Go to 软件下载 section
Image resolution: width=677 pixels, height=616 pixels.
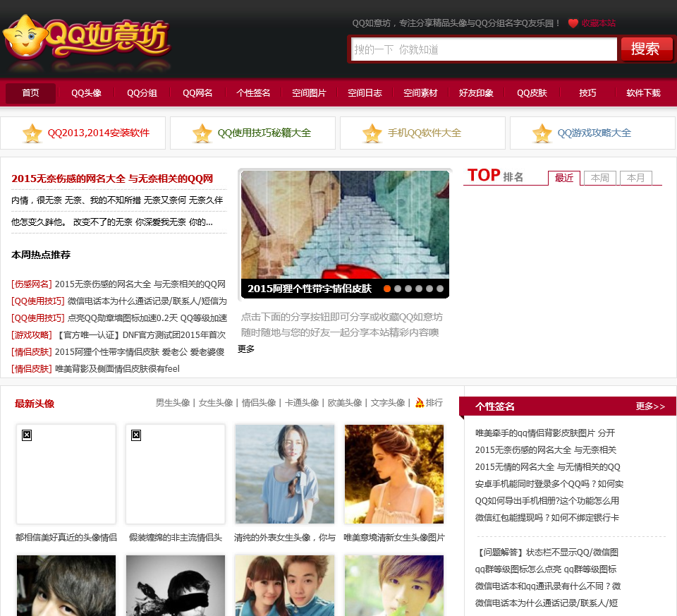643,93
